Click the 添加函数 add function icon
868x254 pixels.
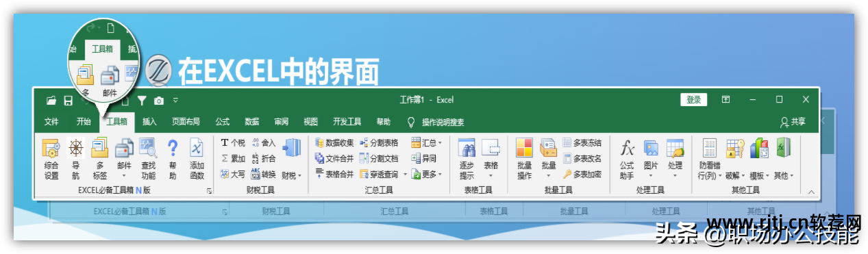tap(197, 158)
